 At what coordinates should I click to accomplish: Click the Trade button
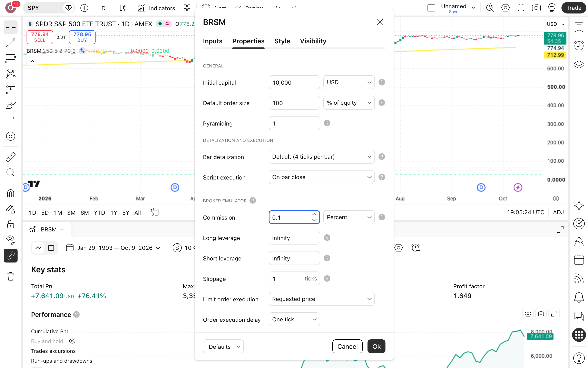[574, 8]
